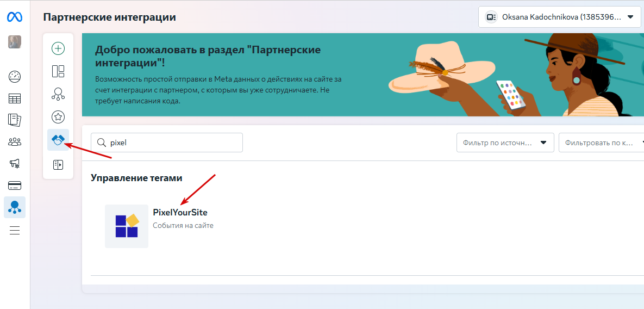Open the Фильтровать по к… dropdown
Image resolution: width=644 pixels, height=309 pixels.
pos(601,143)
